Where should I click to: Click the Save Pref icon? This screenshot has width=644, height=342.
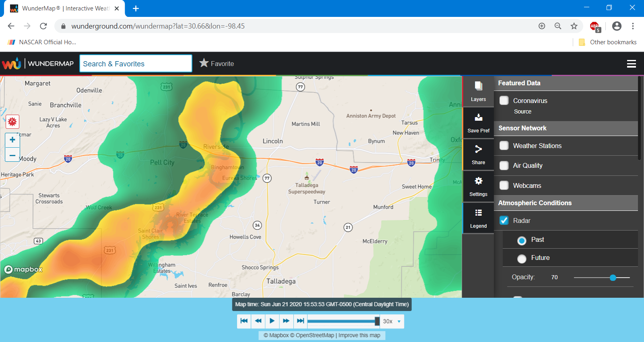pyautogui.click(x=478, y=123)
